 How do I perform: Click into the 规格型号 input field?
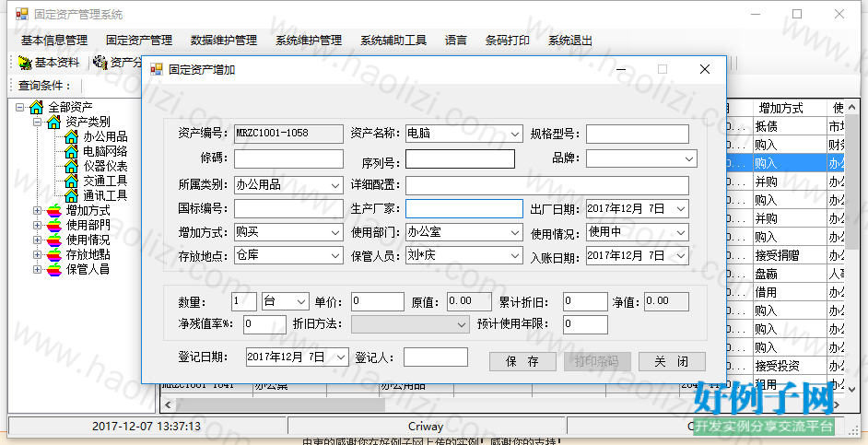tap(637, 134)
